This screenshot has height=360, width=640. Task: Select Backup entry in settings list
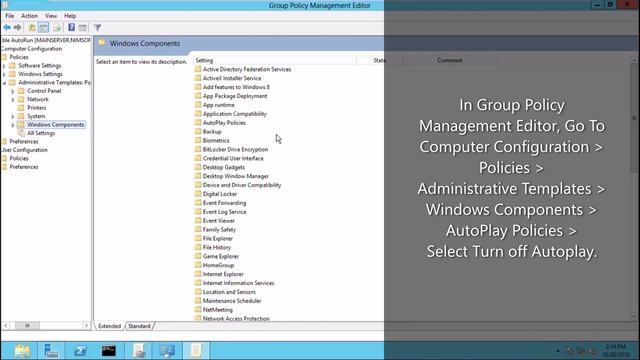pyautogui.click(x=212, y=131)
